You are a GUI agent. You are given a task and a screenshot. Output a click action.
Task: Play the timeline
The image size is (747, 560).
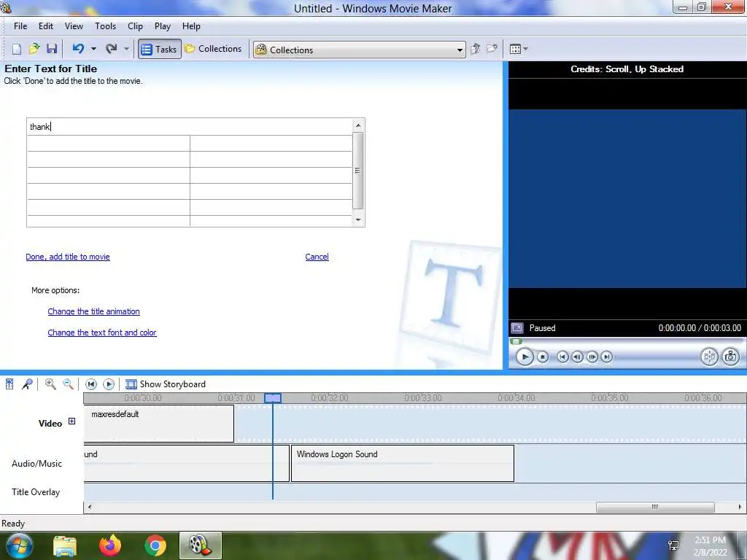109,384
